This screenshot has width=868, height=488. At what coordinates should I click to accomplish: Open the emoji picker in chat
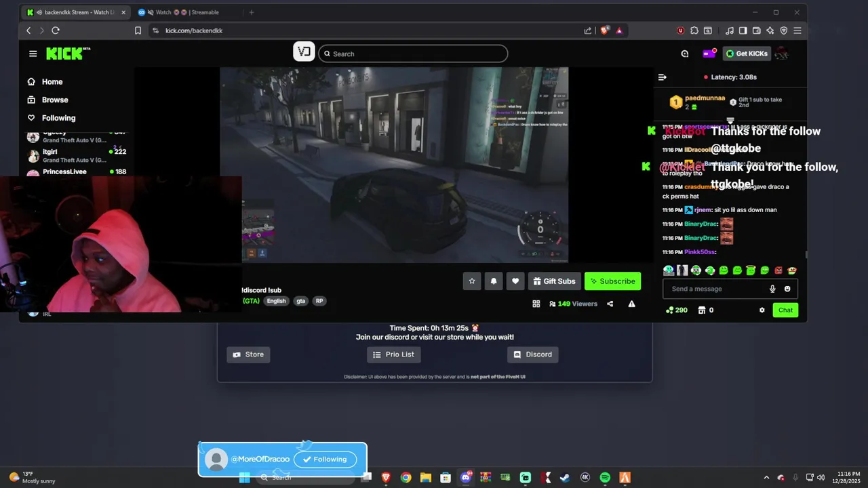(x=787, y=289)
